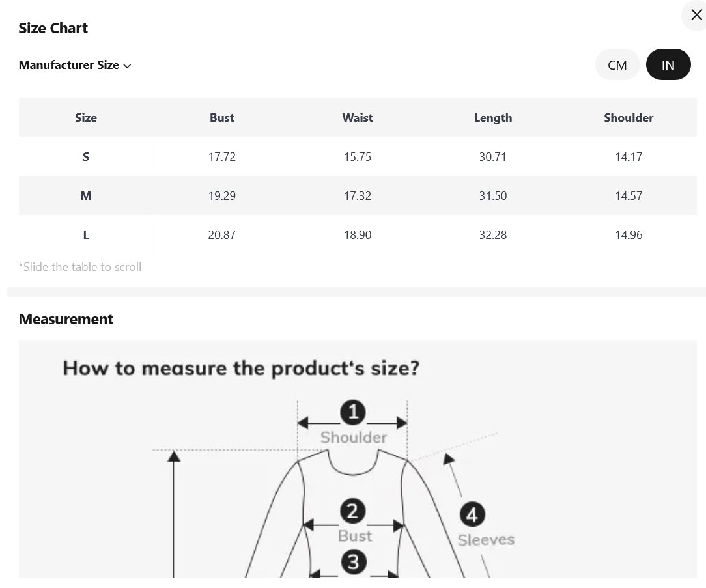Image resolution: width=706 pixels, height=588 pixels.
Task: Click the 'Slide the table to scroll' note
Action: pyautogui.click(x=80, y=267)
